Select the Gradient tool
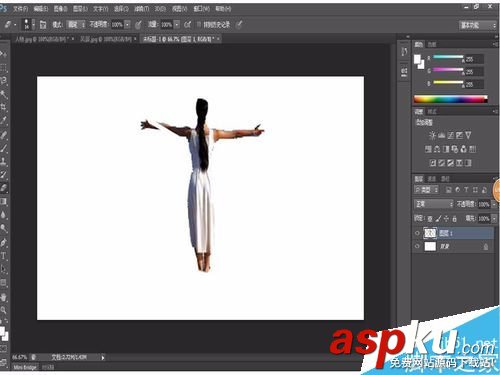The height and width of the screenshot is (375, 500). click(x=3, y=201)
